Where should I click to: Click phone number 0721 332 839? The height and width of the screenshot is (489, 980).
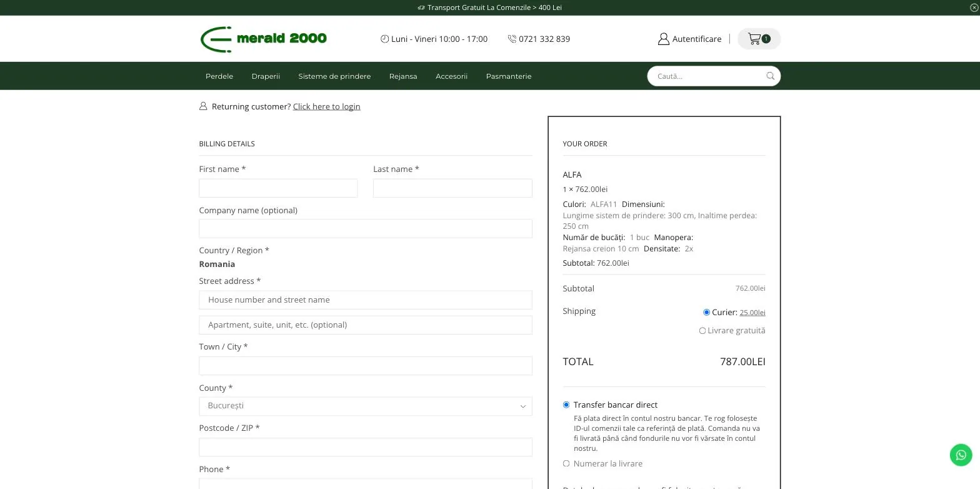544,39
